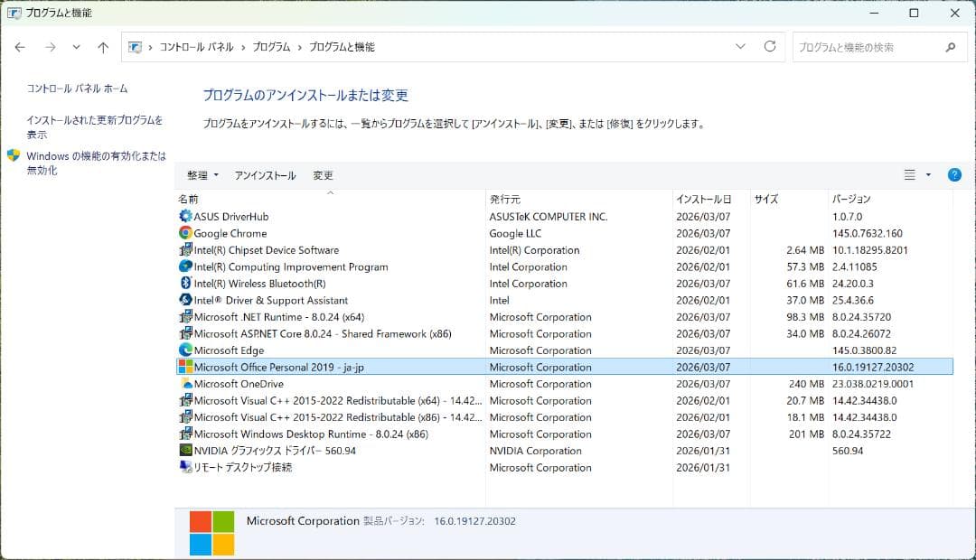This screenshot has width=976, height=560.
Task: Click the アンインストール toolbar button
Action: tap(265, 175)
